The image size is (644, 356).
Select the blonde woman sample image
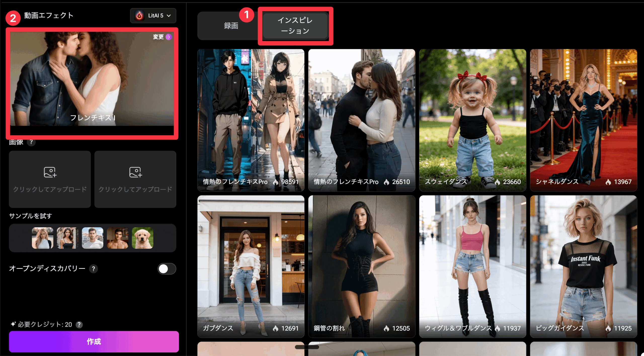tap(43, 238)
